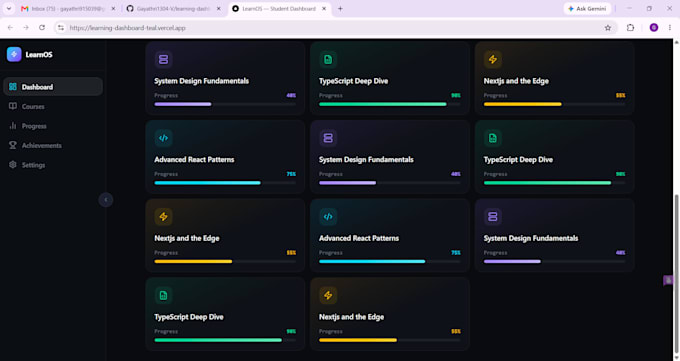The height and width of the screenshot is (361, 680).
Task: Click the page vertical scrollbar thumb
Action: [x=676, y=275]
